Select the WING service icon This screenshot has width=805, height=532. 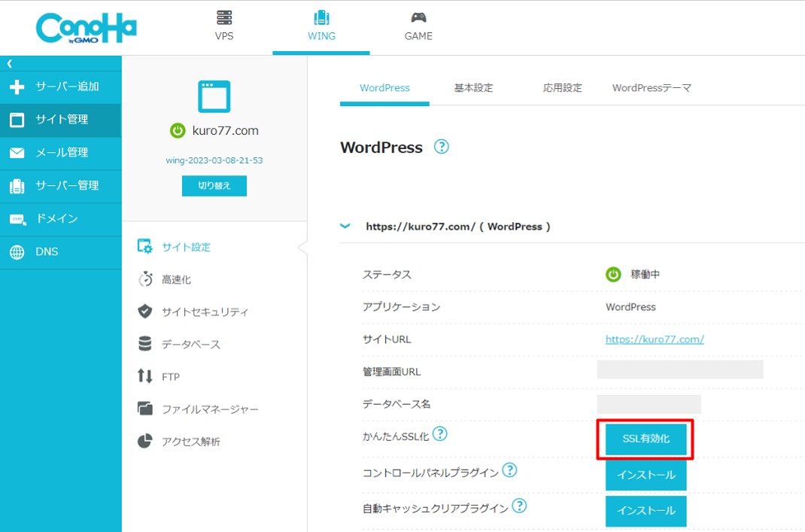click(321, 17)
